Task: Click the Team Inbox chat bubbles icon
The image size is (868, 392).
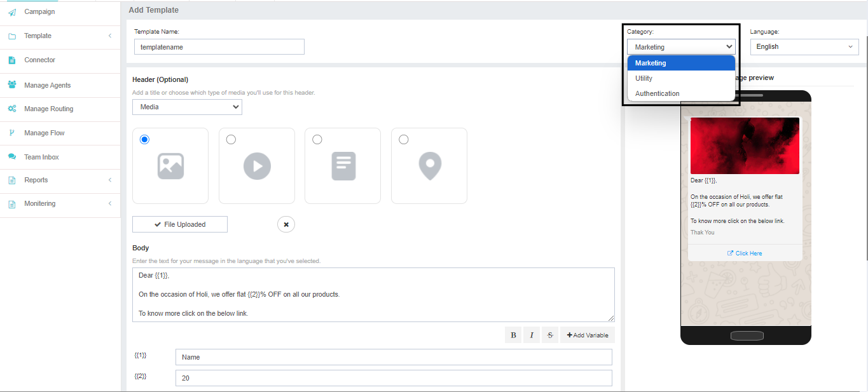Action: (12, 157)
